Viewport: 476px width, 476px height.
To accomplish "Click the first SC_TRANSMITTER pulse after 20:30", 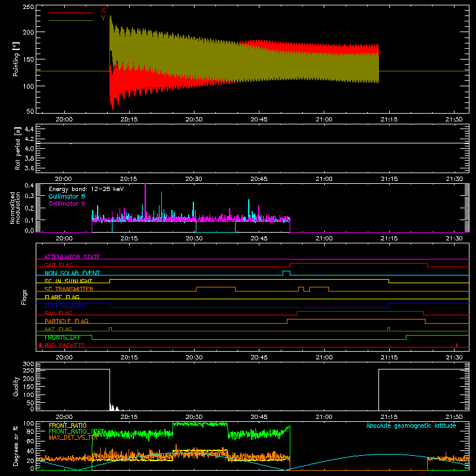I will pyautogui.click(x=216, y=289).
